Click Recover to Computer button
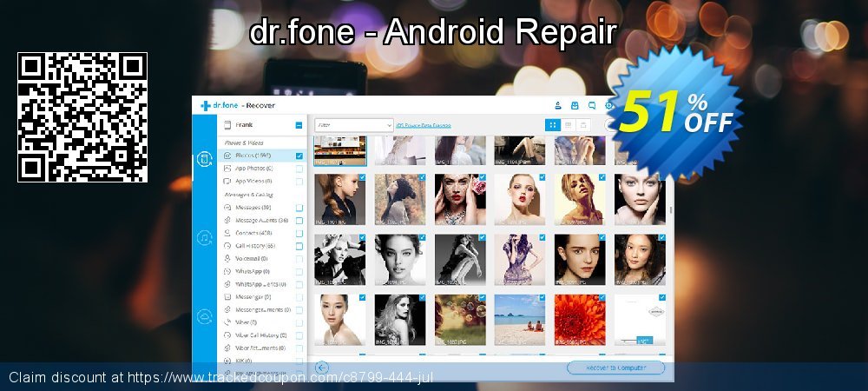The height and width of the screenshot is (391, 868). tap(615, 368)
